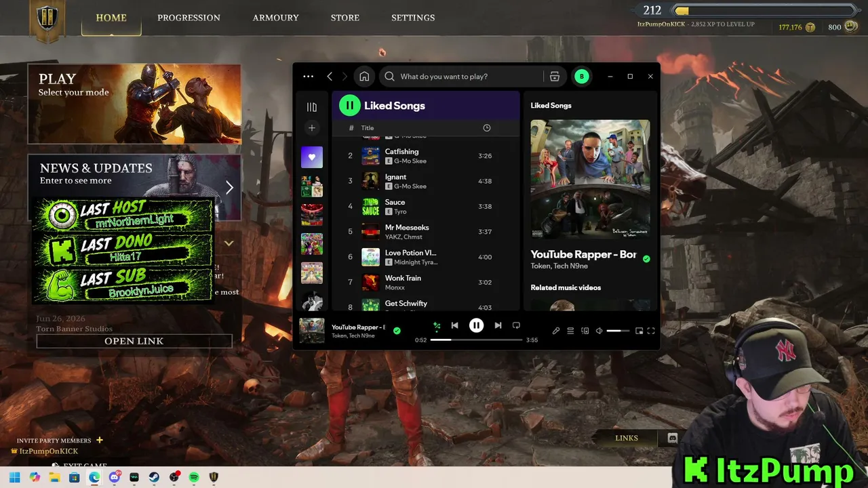Open Microsoft Edge from the taskbar
This screenshot has width=868, height=488.
click(94, 477)
